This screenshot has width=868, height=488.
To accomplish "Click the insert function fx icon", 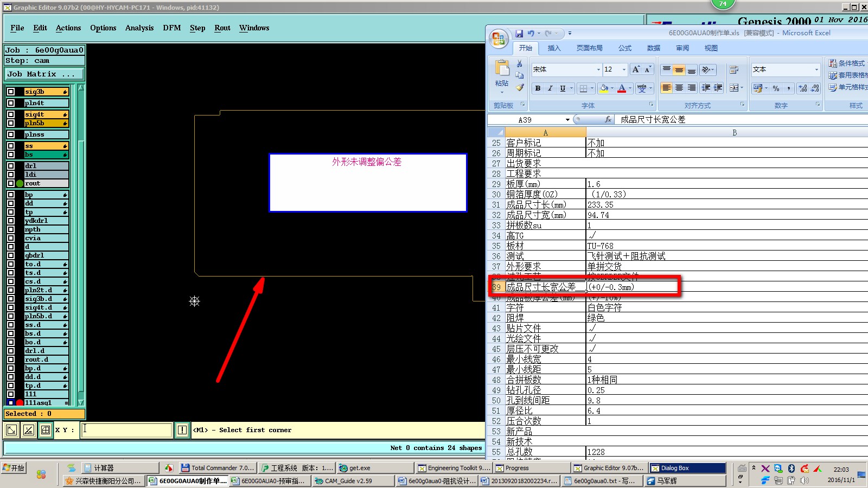I will click(608, 119).
